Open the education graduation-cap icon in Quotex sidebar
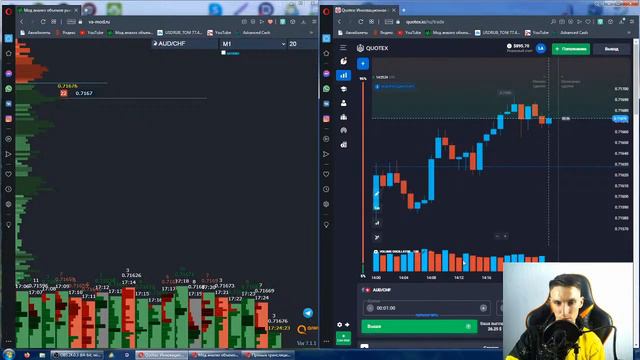640x360 pixels. tap(344, 89)
